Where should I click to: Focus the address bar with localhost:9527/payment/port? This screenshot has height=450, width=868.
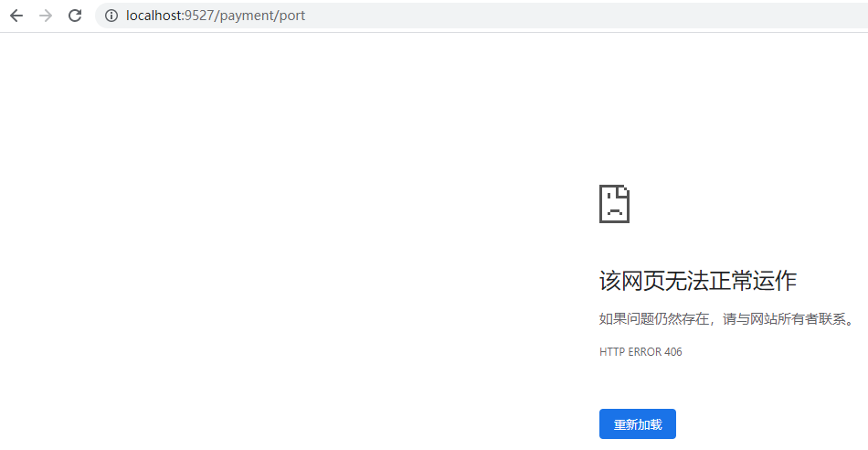point(482,16)
